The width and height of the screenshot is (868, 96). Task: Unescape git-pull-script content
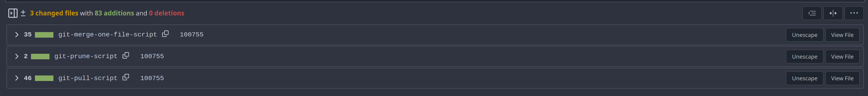point(804,78)
